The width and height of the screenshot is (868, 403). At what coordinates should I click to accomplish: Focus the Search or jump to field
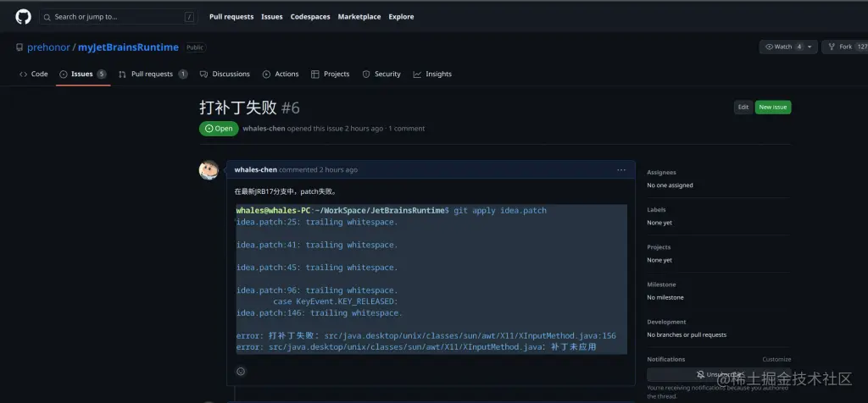click(x=119, y=17)
